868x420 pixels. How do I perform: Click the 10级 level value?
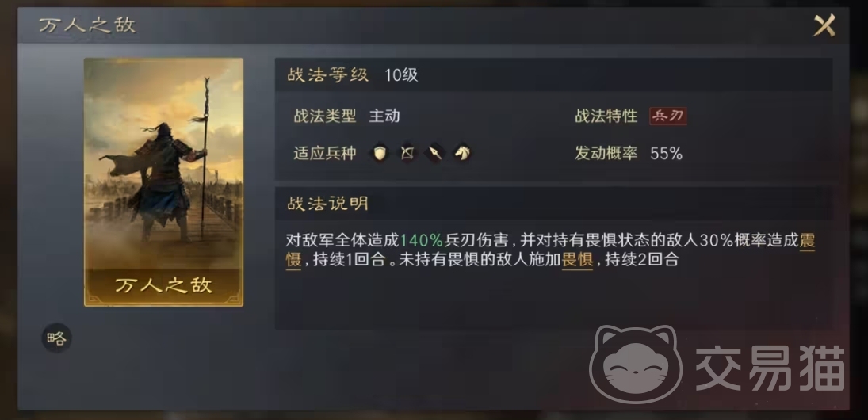point(401,76)
